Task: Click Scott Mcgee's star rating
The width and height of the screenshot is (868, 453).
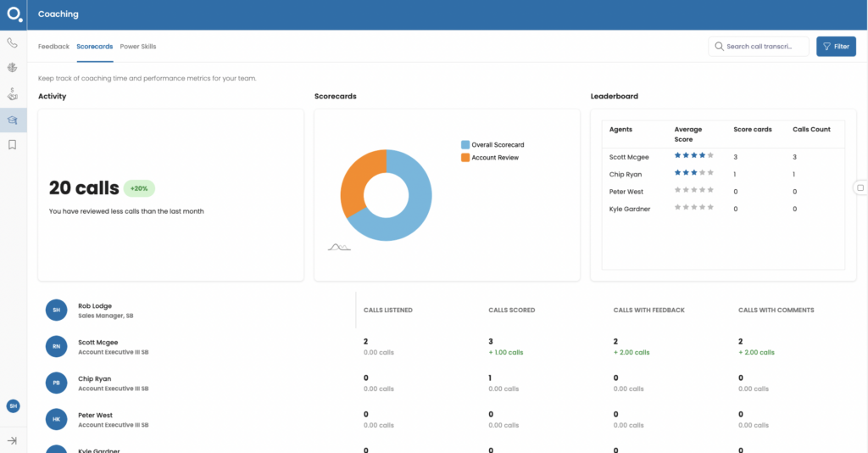Action: coord(693,156)
